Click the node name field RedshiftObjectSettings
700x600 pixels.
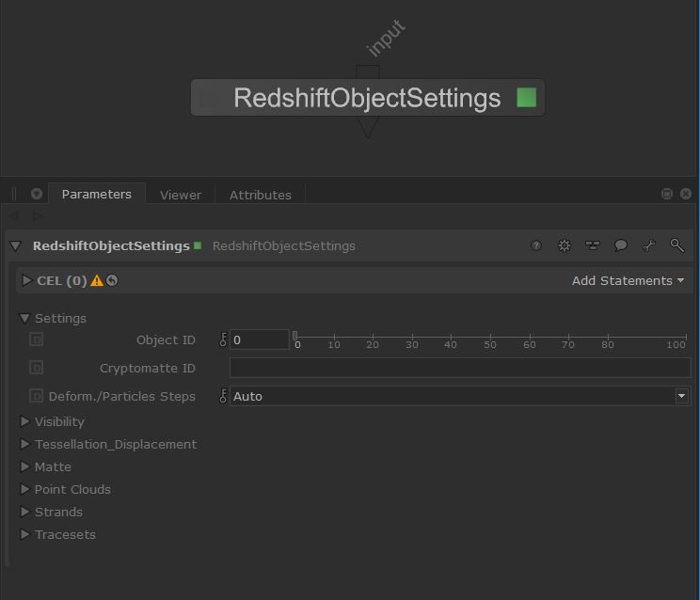tap(111, 245)
